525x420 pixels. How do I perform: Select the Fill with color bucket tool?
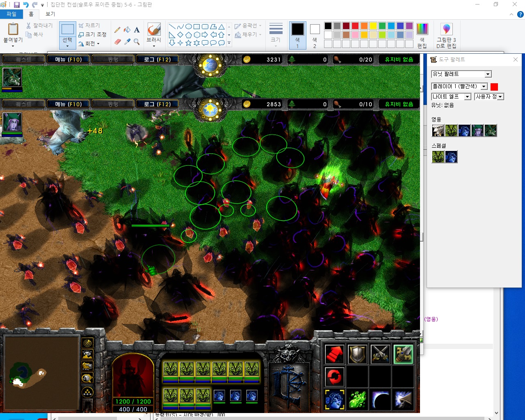(127, 30)
